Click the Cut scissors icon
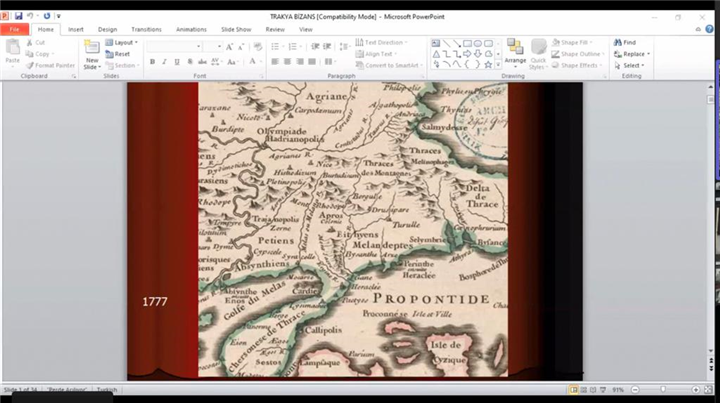The image size is (720, 403). tap(30, 42)
